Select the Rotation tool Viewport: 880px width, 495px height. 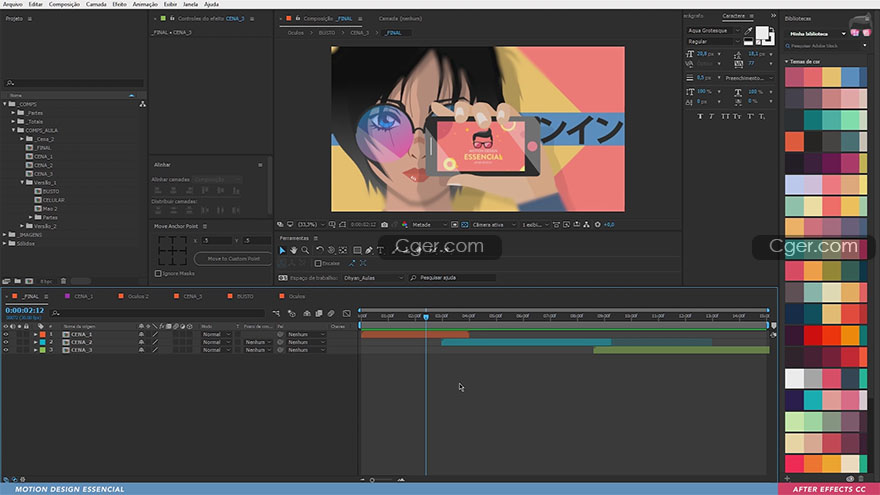click(x=319, y=250)
